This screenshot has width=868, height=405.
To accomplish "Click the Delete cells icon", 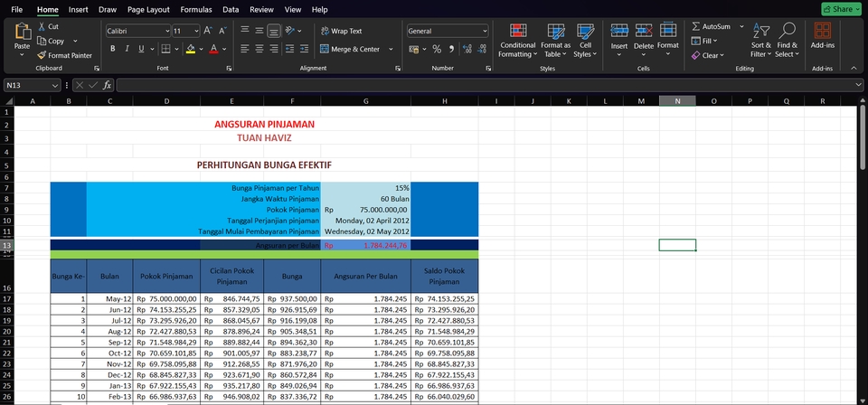I will [x=644, y=31].
